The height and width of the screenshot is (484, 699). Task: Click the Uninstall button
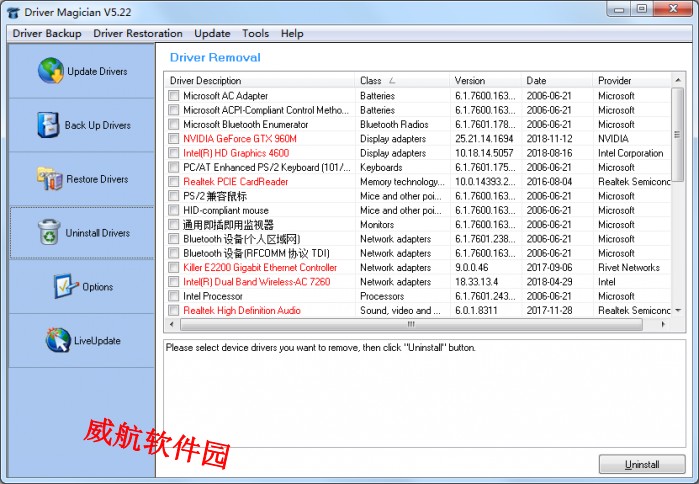[642, 464]
